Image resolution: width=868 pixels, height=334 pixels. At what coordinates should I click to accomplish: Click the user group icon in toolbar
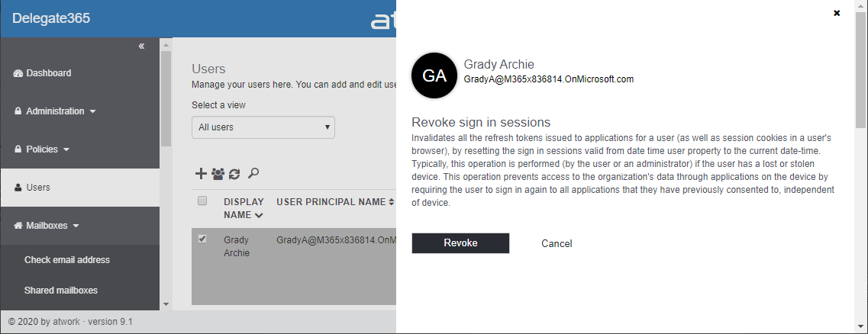click(x=218, y=174)
